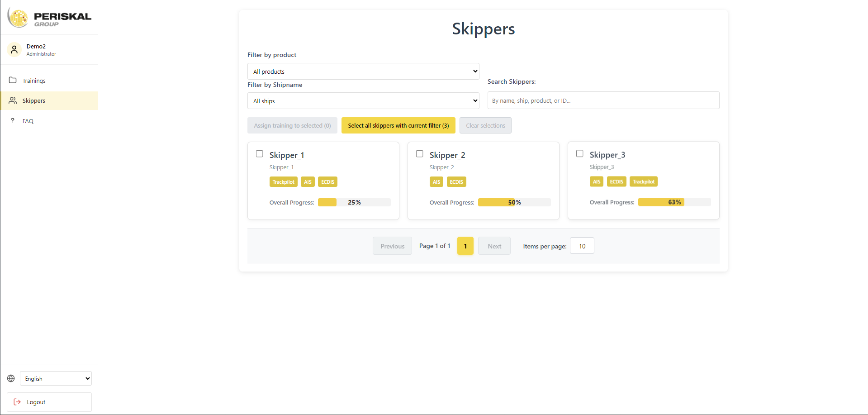Click the Periskal Group logo
Image resolution: width=868 pixels, height=415 pixels.
click(49, 18)
